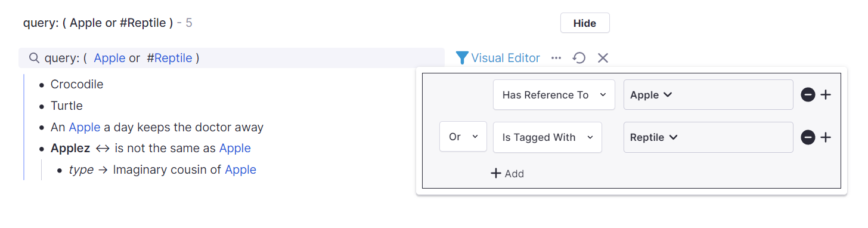Click Add to insert a new condition
The image size is (868, 228).
tap(507, 174)
